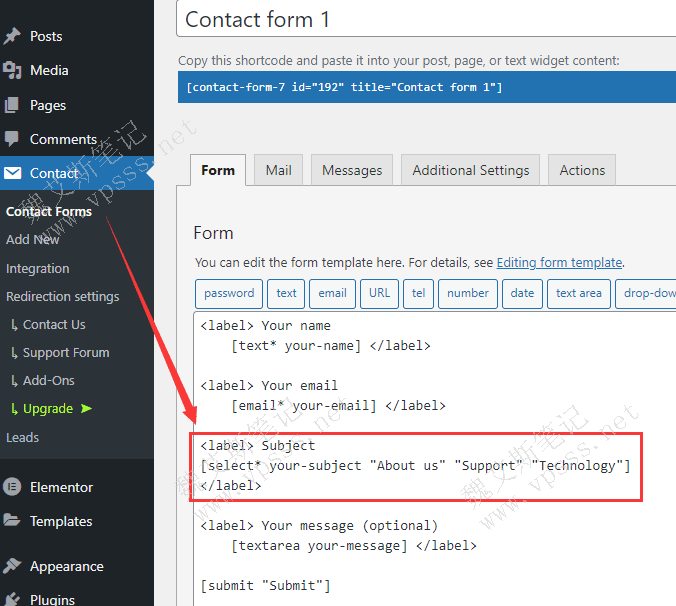The image size is (676, 606).
Task: Click the Media icon in sidebar
Action: click(x=12, y=70)
